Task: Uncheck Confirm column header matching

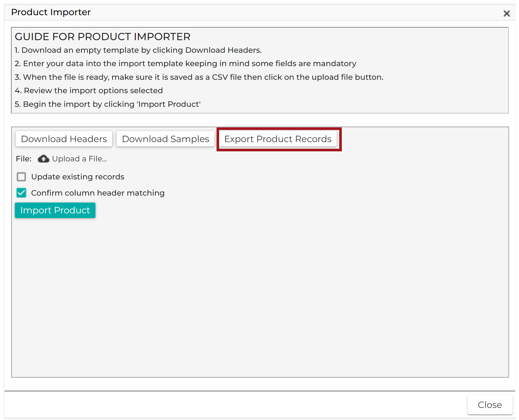Action: [x=21, y=193]
